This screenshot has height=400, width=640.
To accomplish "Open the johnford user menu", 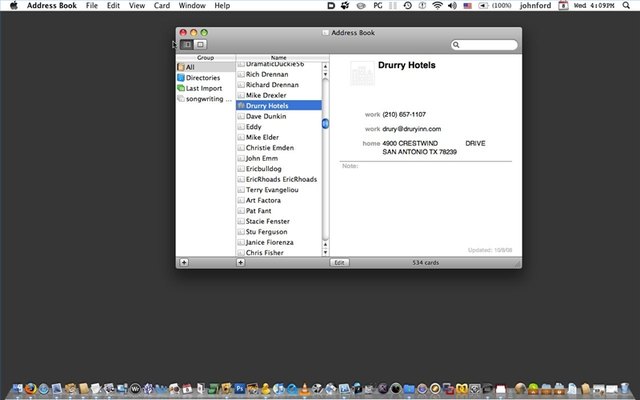I will 535,5.
